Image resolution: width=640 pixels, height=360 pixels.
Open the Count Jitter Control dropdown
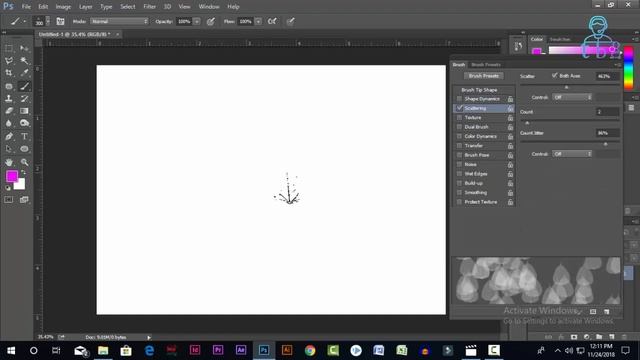pyautogui.click(x=572, y=154)
